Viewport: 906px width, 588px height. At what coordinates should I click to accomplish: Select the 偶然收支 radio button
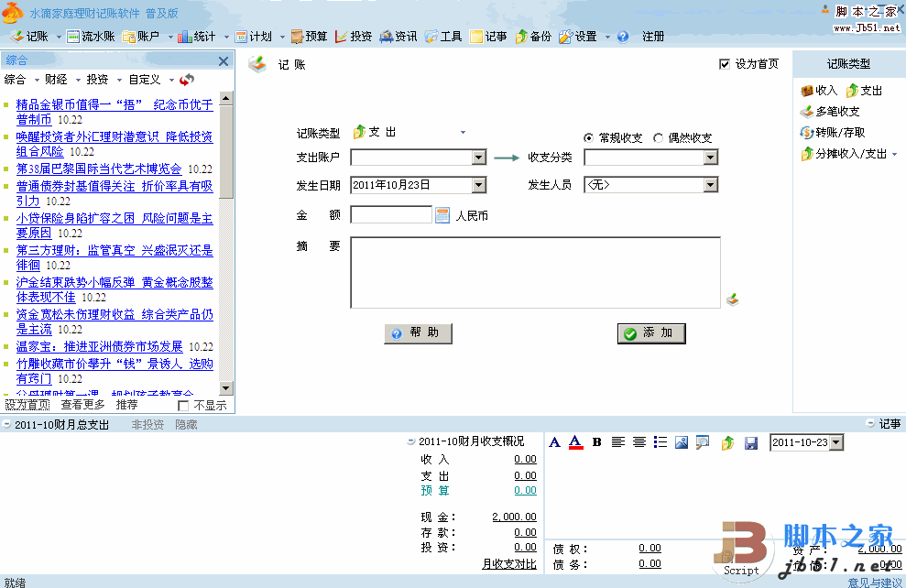658,138
